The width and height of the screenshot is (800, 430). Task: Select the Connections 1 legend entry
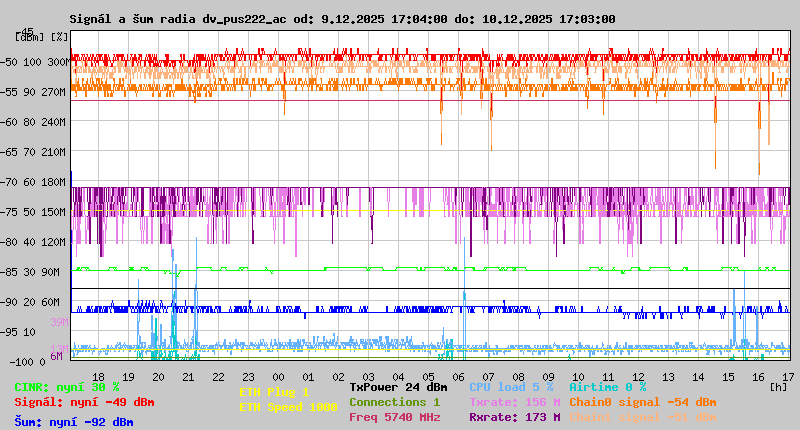pyautogui.click(x=394, y=402)
